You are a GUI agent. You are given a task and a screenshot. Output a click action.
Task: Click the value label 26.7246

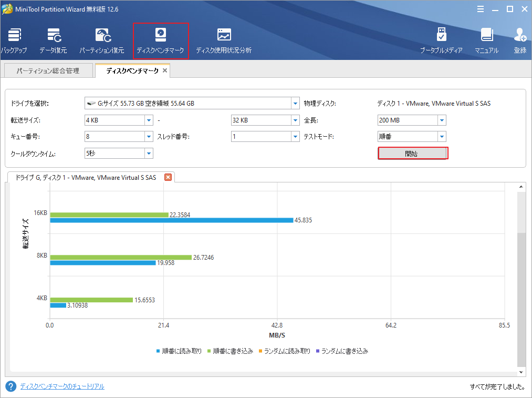coord(204,258)
